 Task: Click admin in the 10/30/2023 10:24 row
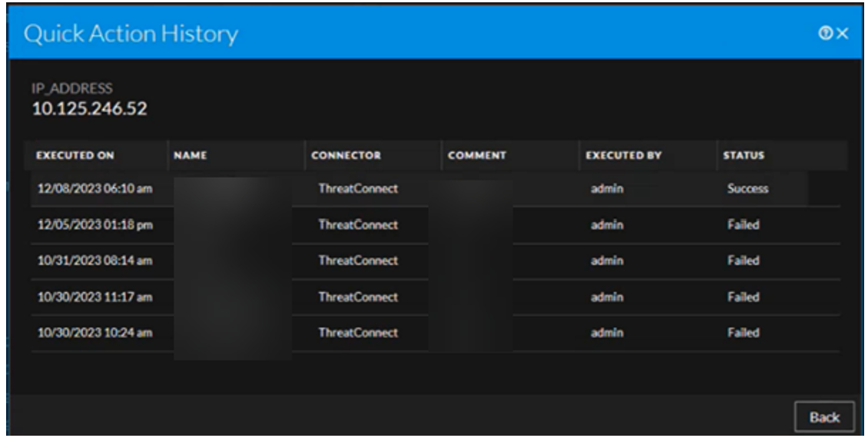click(x=607, y=333)
